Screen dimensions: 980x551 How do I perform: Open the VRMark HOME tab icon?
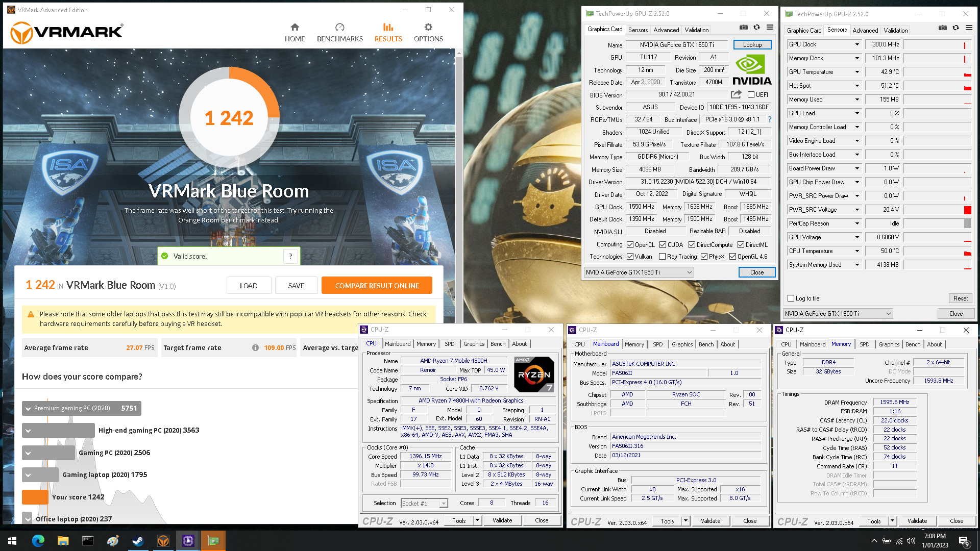click(295, 27)
